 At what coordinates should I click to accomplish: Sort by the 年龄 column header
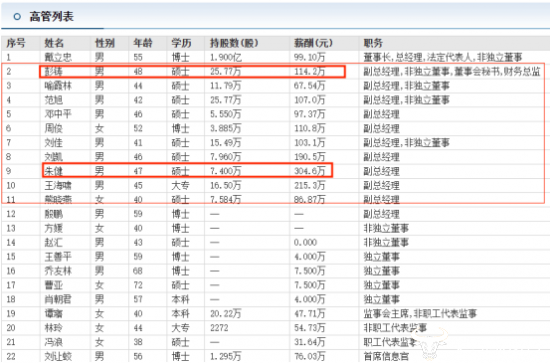coord(143,43)
